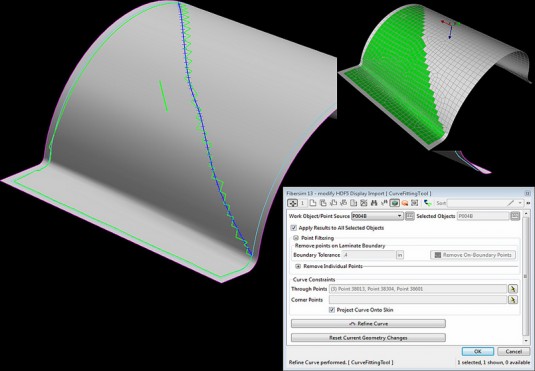
Task: Collapse the Point Filtering section
Action: [x=296, y=238]
